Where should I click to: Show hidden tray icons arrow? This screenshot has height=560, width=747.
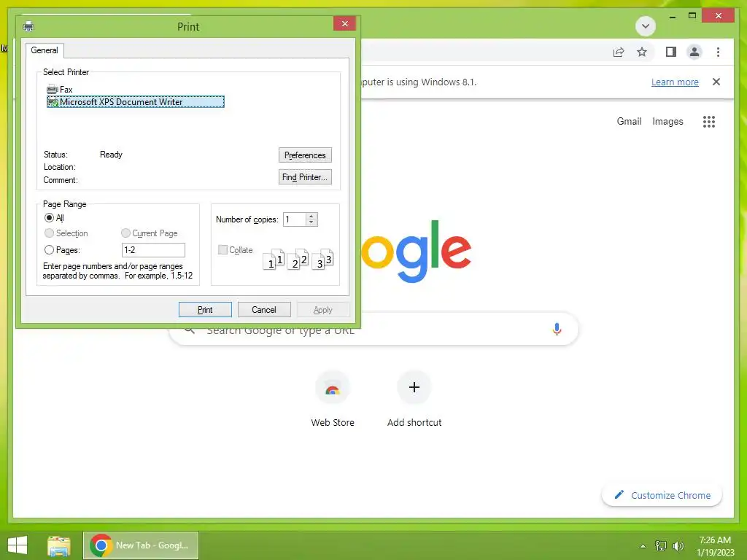(x=643, y=546)
